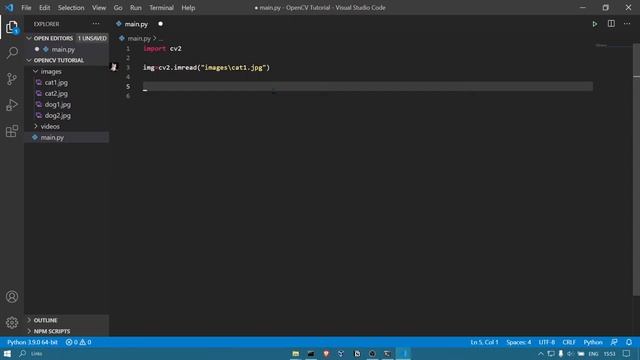The image size is (640, 360).
Task: Click Visual Studio Code taskbar icon
Action: 404,353
